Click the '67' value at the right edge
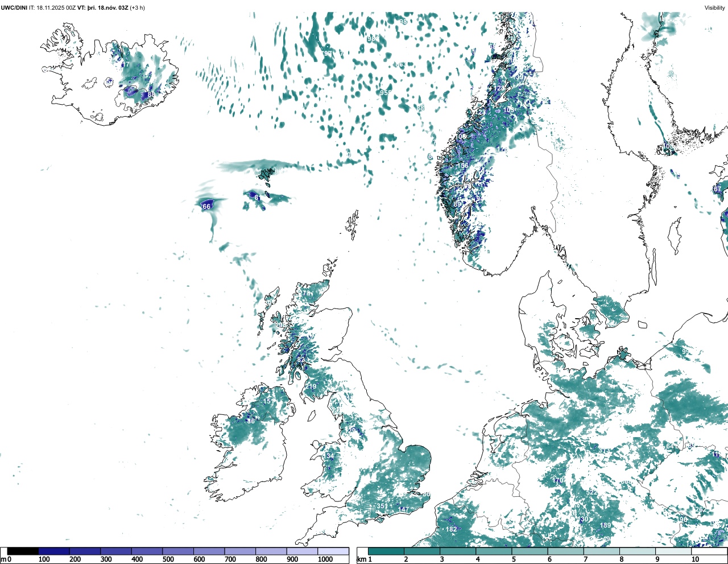The width and height of the screenshot is (728, 564). tap(717, 189)
